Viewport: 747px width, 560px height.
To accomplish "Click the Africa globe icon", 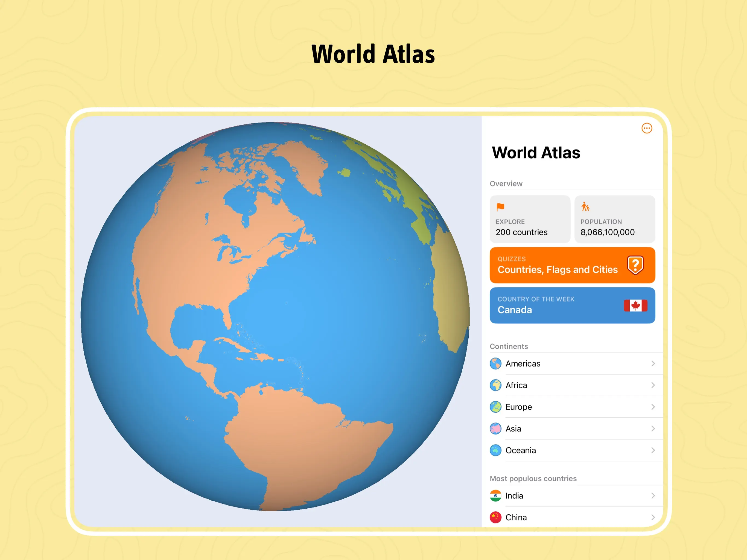I will (x=495, y=385).
